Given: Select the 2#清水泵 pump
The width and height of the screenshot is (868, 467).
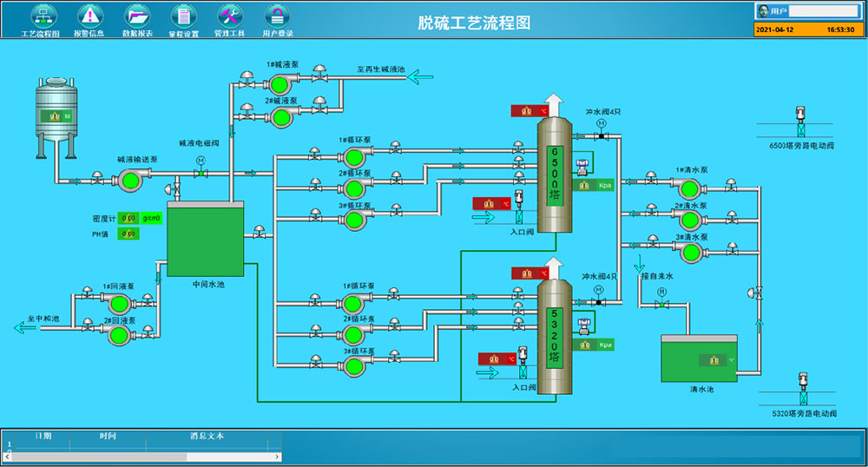Looking at the screenshot, I should coord(691,220).
